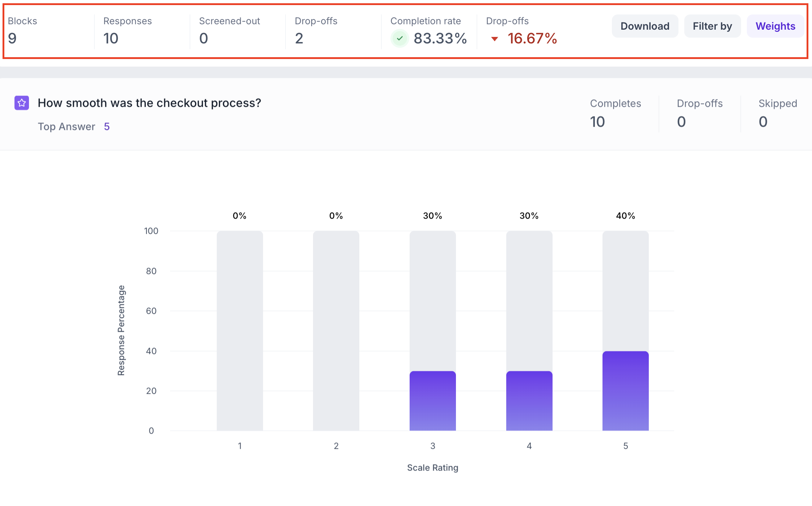Click the red drop-offs down arrow

pos(494,39)
